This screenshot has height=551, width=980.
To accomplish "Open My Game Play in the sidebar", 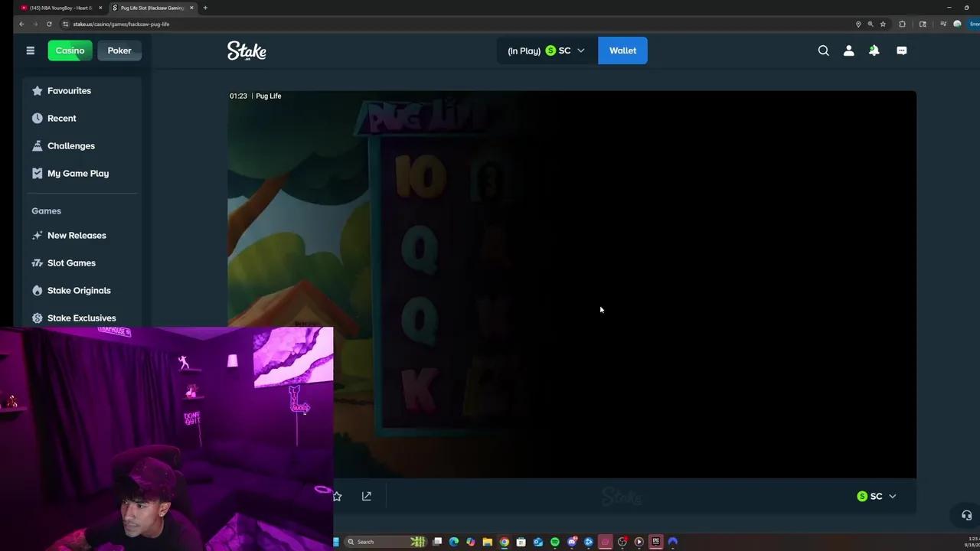I will point(81,173).
